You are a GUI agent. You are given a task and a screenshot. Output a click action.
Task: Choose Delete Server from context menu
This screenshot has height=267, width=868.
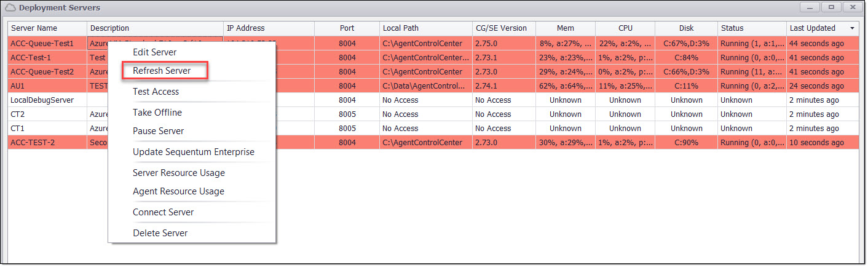(160, 233)
